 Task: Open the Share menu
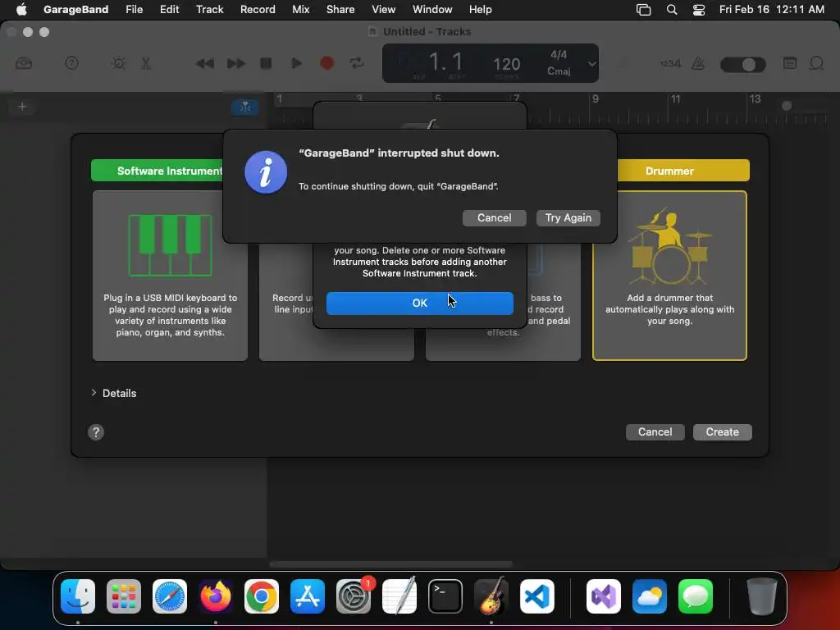(340, 9)
